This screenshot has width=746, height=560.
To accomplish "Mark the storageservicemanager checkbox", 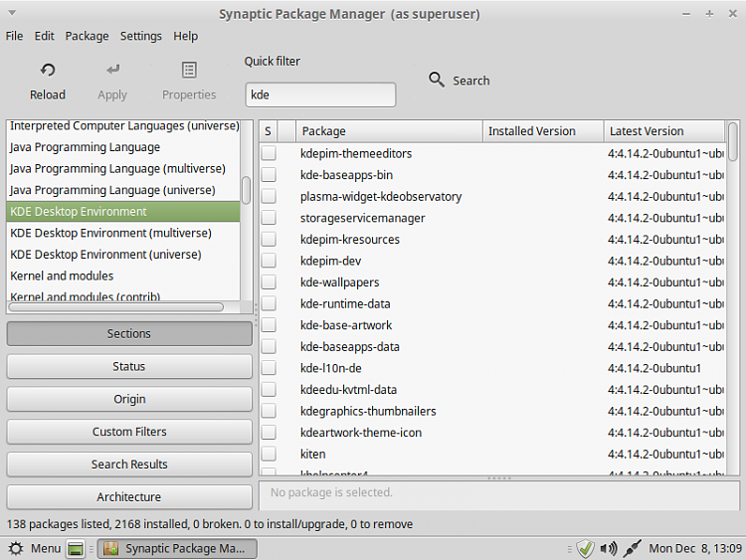I will point(269,218).
